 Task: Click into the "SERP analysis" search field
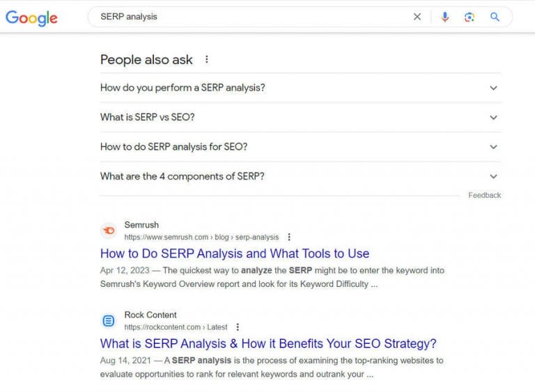pos(251,17)
